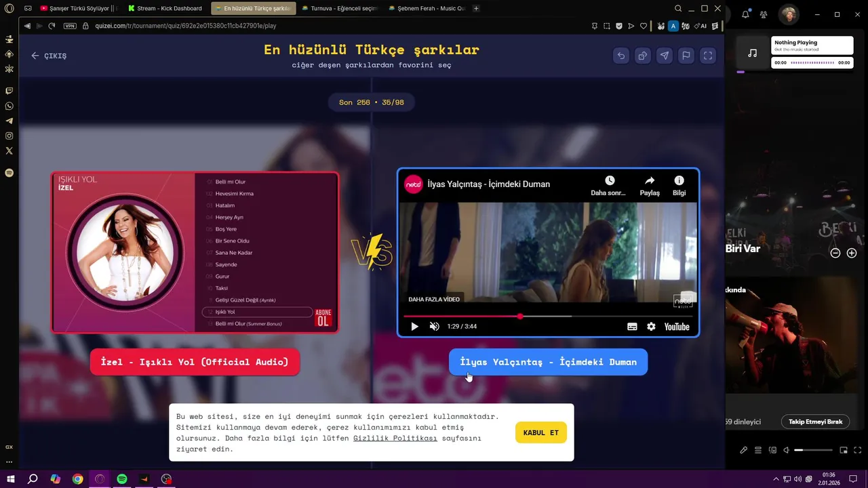Viewport: 868px width, 488px height.
Task: Unmute the YouTube video player
Action: click(x=435, y=327)
